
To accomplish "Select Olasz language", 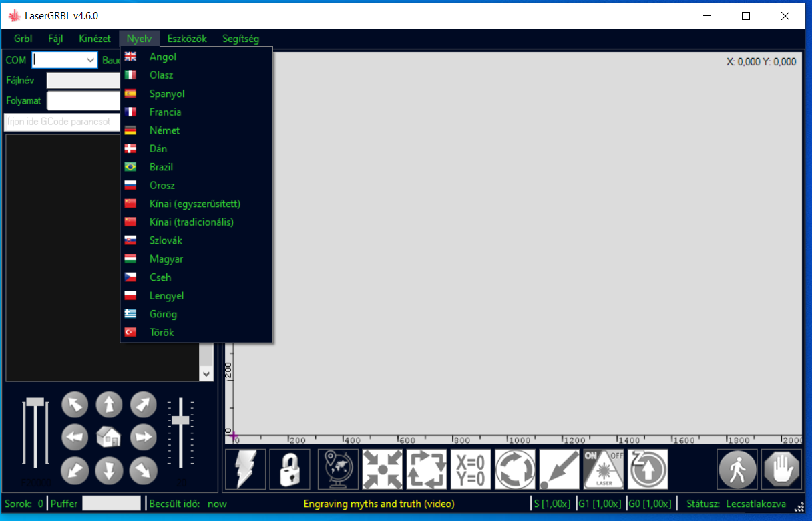I will [196, 75].
